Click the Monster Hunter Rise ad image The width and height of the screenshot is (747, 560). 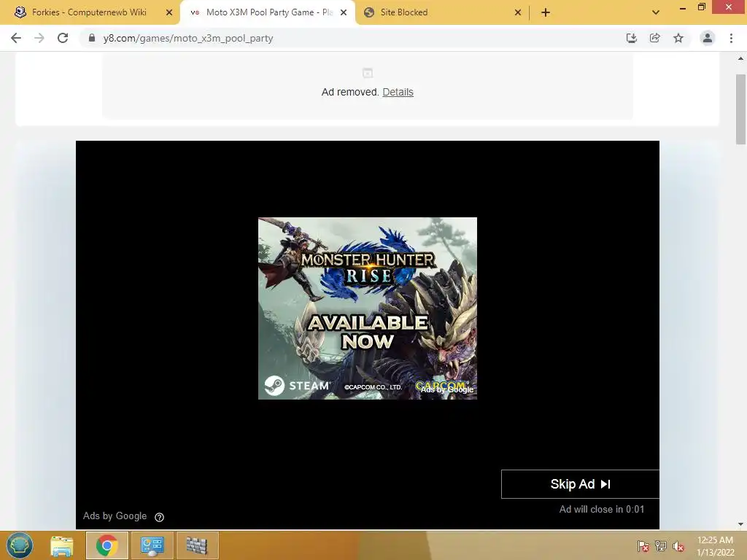(x=368, y=308)
